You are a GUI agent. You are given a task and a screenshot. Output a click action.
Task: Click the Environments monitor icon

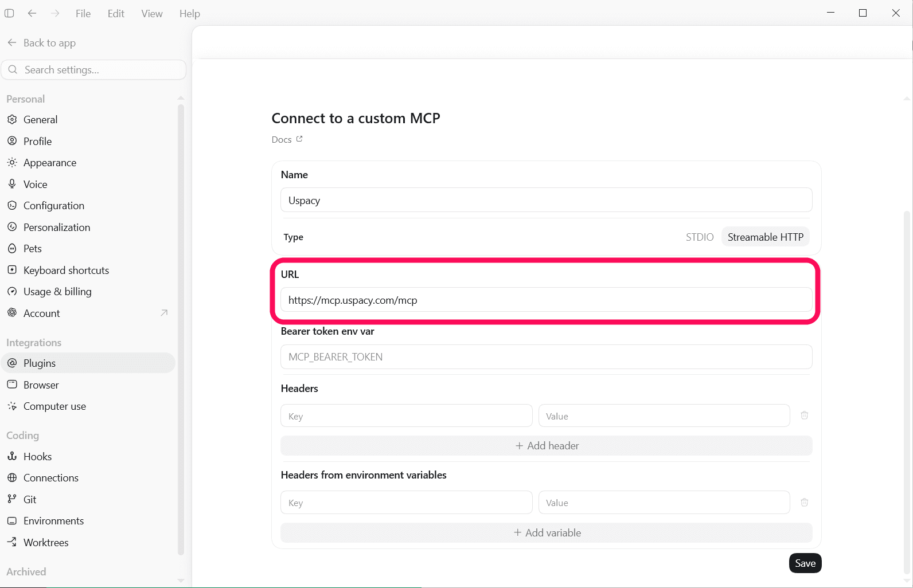(x=12, y=520)
